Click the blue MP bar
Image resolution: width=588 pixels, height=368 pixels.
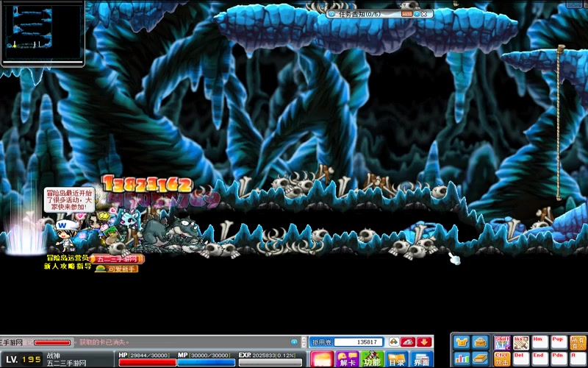coord(207,362)
